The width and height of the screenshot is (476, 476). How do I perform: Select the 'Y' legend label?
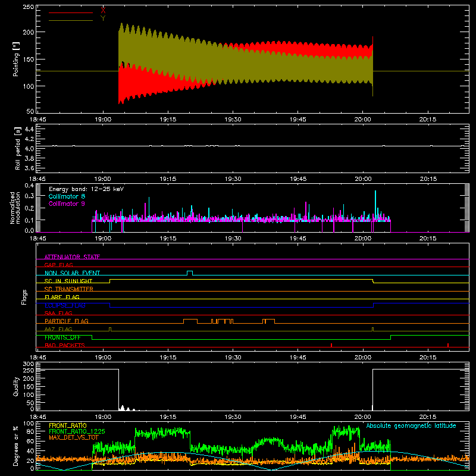(103, 18)
